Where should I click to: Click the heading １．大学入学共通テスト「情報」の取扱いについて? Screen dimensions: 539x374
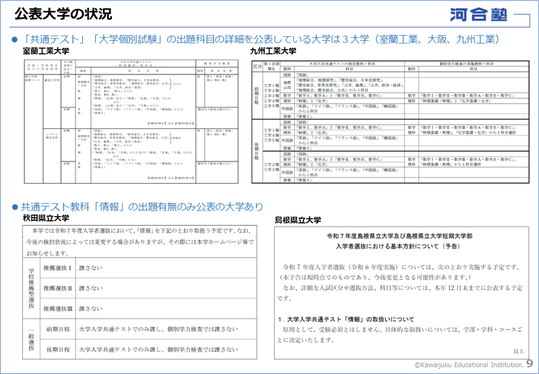coord(346,319)
